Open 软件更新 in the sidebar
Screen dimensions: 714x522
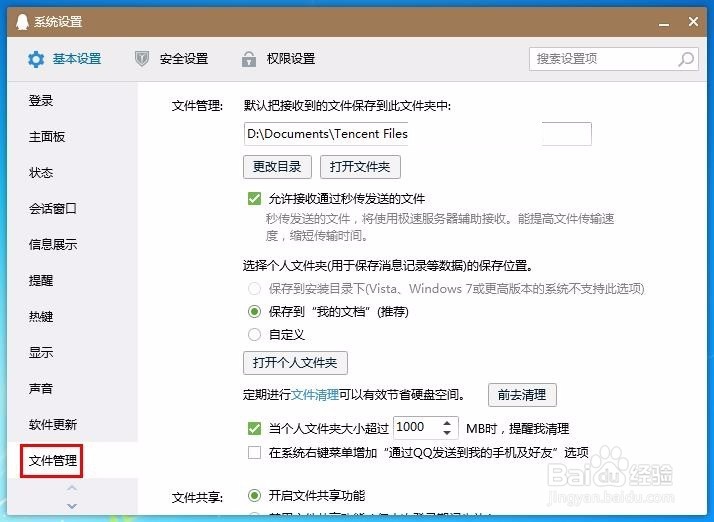[53, 424]
